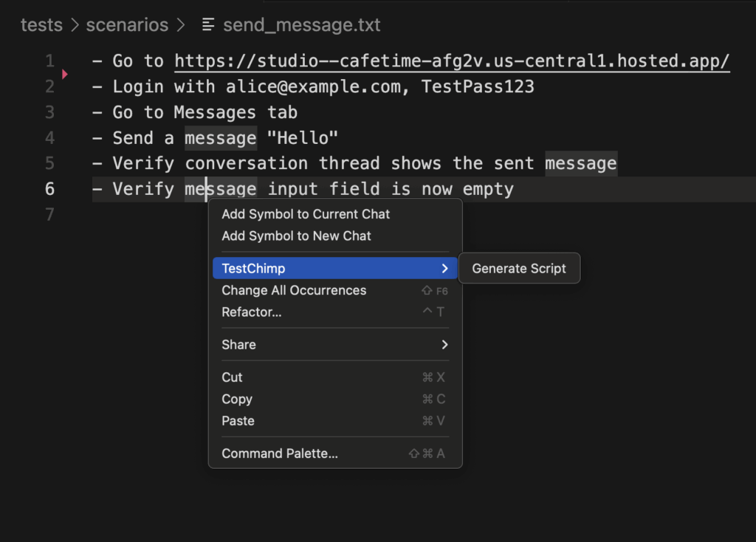Choose Change All Occurrences
Image resolution: width=756 pixels, height=542 pixels.
pos(294,290)
